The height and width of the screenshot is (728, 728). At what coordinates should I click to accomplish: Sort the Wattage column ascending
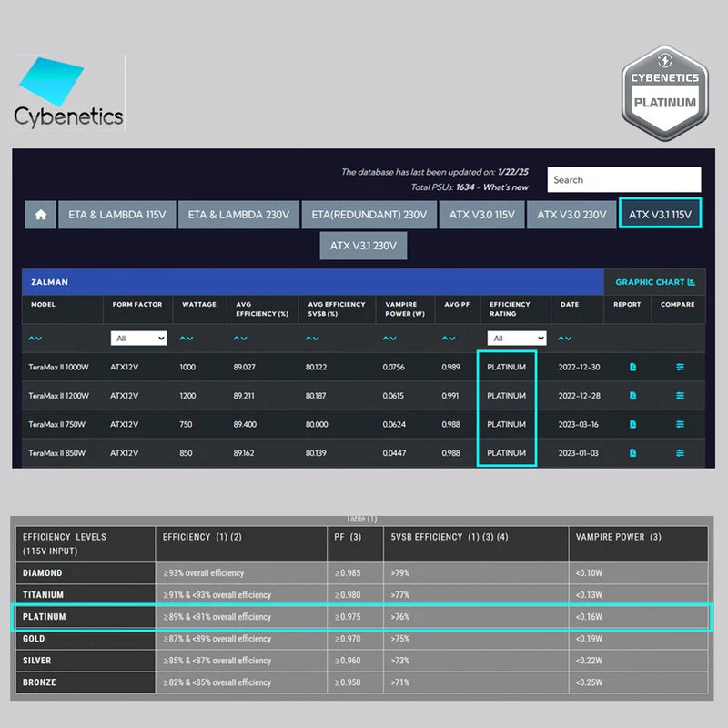[x=183, y=337]
